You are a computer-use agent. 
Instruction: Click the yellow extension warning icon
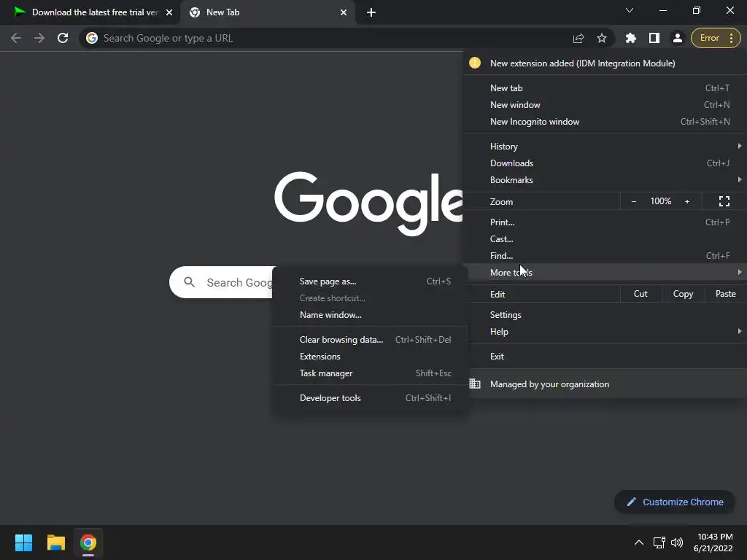pyautogui.click(x=474, y=63)
